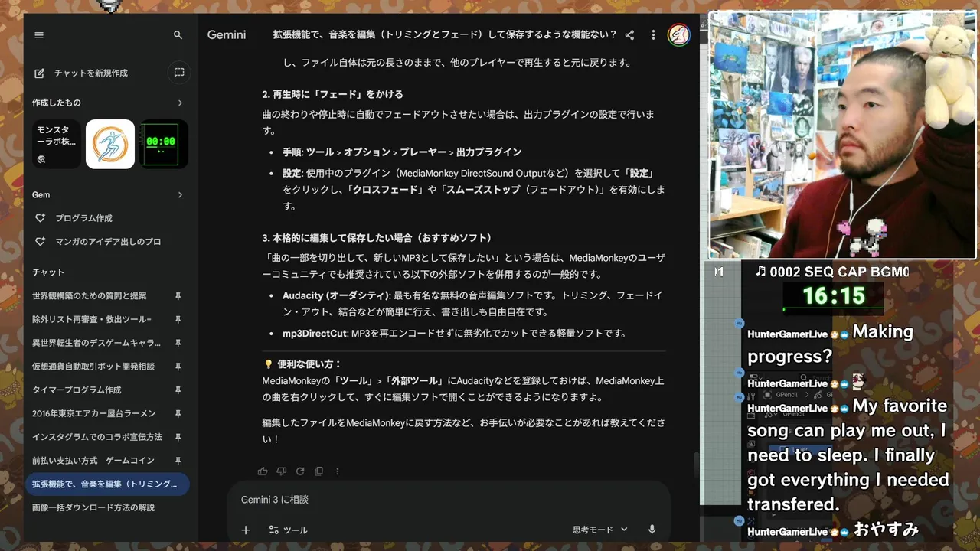Click the chat scrollbar thumb
The height and width of the screenshot is (551, 980).
click(695, 465)
